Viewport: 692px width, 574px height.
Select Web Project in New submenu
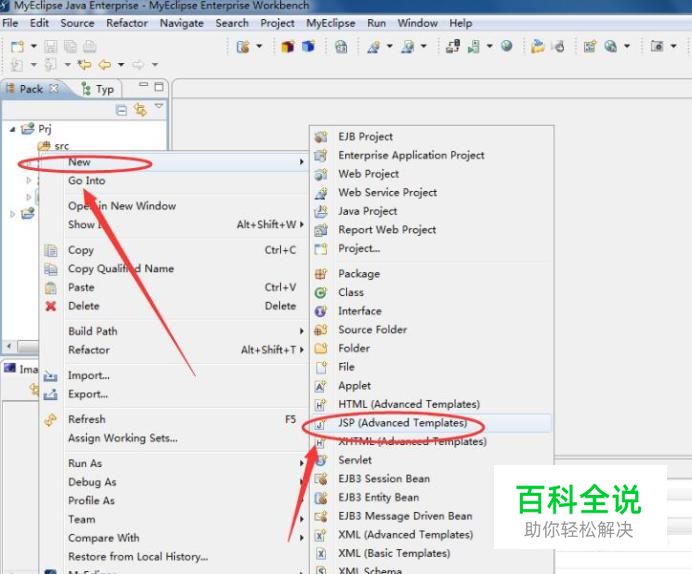coord(432,174)
